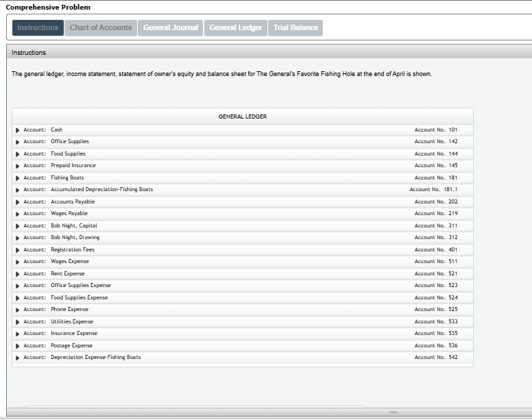Viewport: 532px width, 420px height.
Task: Click the 'Prepaid Insurance' account name
Action: click(x=73, y=165)
